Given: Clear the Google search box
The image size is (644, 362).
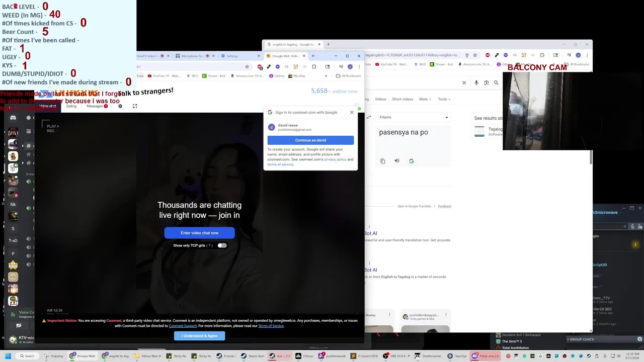Looking at the screenshot, I should (464, 83).
